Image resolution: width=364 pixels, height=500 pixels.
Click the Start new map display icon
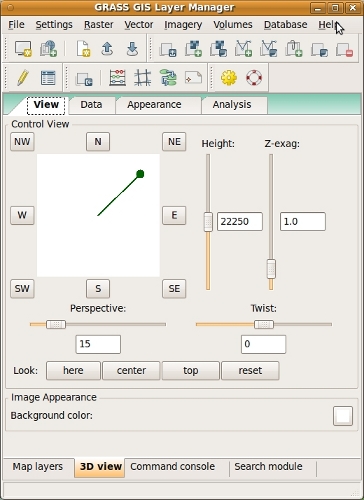[23, 49]
